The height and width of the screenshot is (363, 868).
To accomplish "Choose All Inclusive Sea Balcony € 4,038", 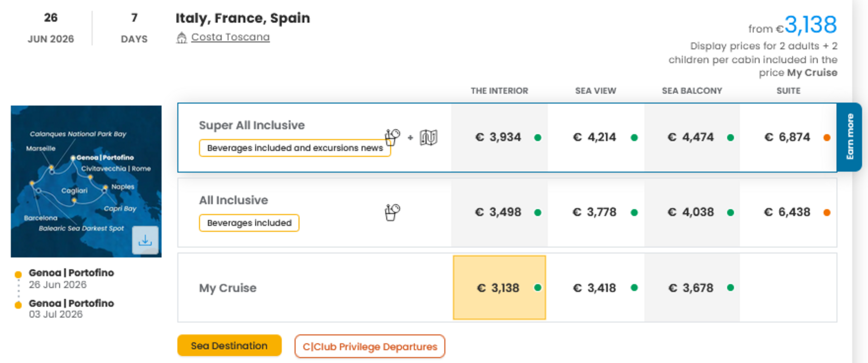I will [691, 212].
